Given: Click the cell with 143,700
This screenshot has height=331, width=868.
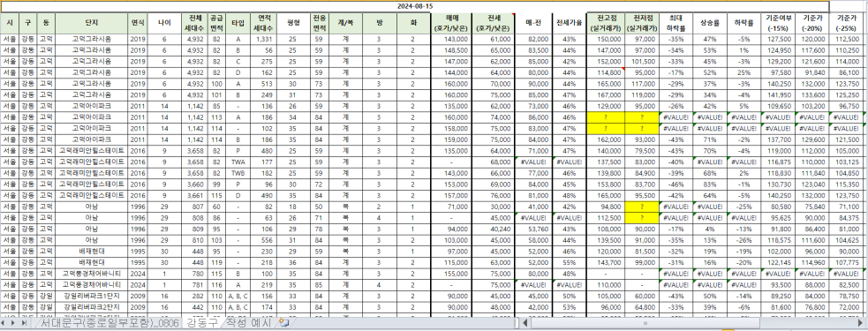Looking at the screenshot, I should 606,262.
